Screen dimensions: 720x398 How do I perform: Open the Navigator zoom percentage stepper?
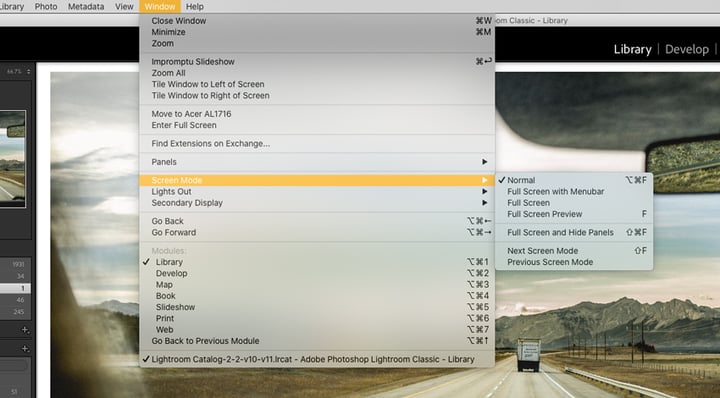click(28, 72)
